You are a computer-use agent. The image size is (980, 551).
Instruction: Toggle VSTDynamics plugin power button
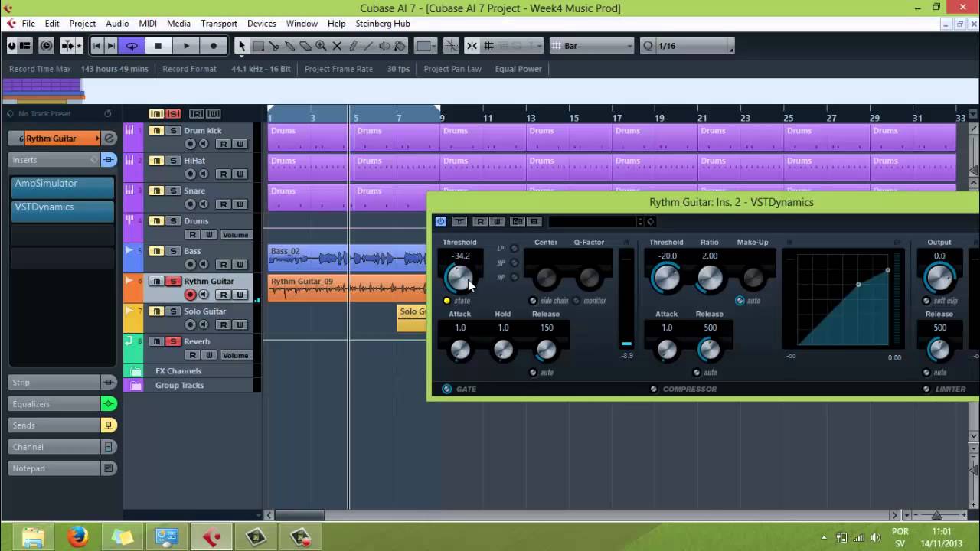[441, 222]
